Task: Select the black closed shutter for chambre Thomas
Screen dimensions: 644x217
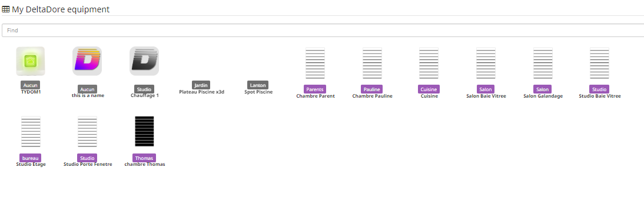Action: 145,132
